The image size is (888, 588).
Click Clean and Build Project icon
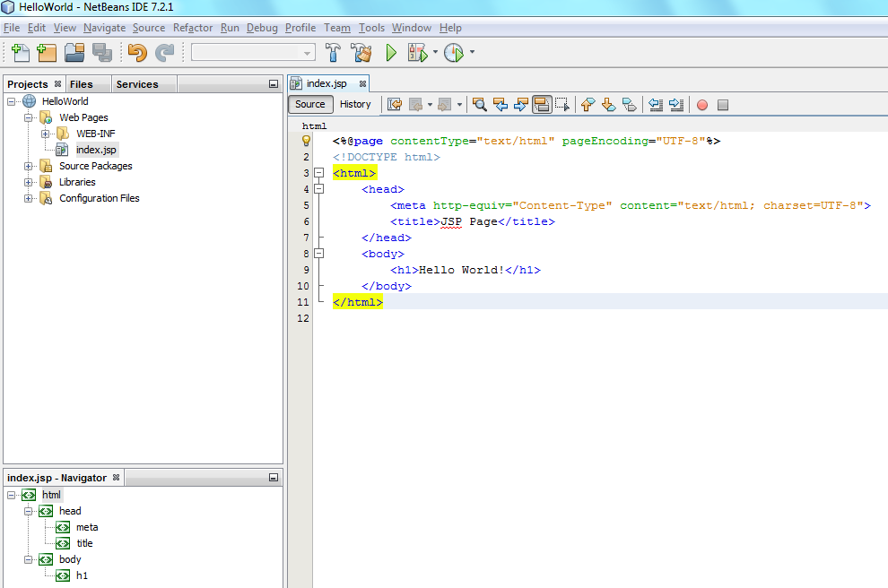[361, 53]
